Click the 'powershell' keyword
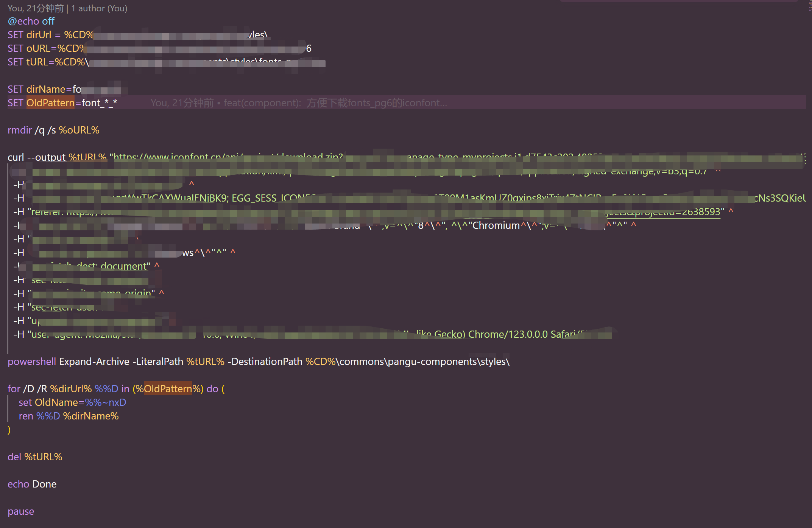812x528 pixels. point(32,362)
